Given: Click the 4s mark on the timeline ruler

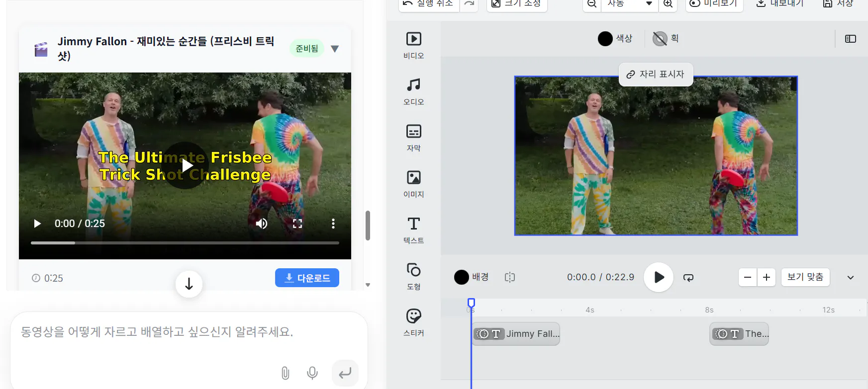Looking at the screenshot, I should [590, 310].
